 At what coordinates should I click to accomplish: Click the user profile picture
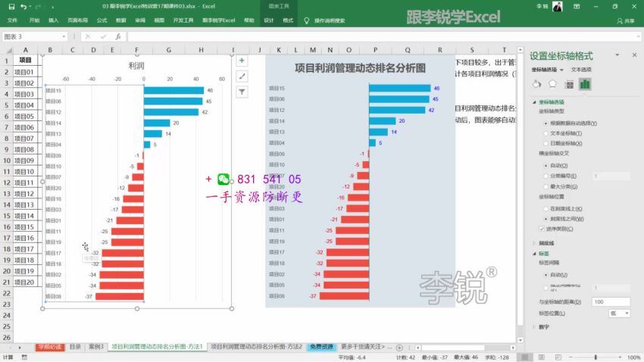pos(558,6)
